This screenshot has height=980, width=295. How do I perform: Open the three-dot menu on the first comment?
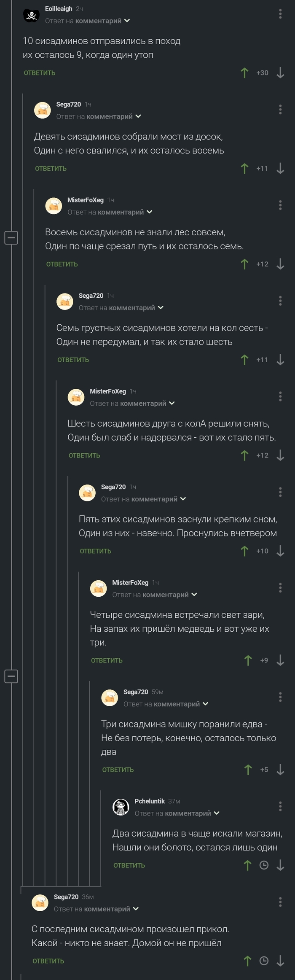tap(280, 13)
